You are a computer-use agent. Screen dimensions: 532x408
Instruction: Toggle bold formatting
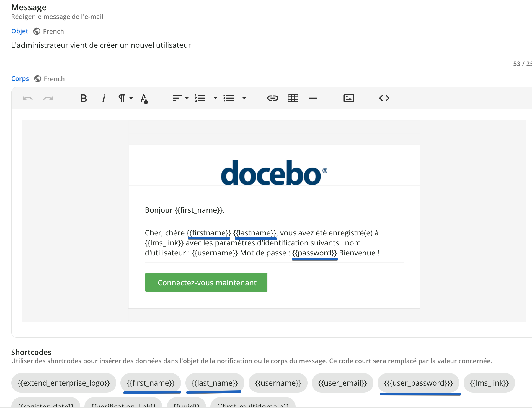pyautogui.click(x=84, y=98)
